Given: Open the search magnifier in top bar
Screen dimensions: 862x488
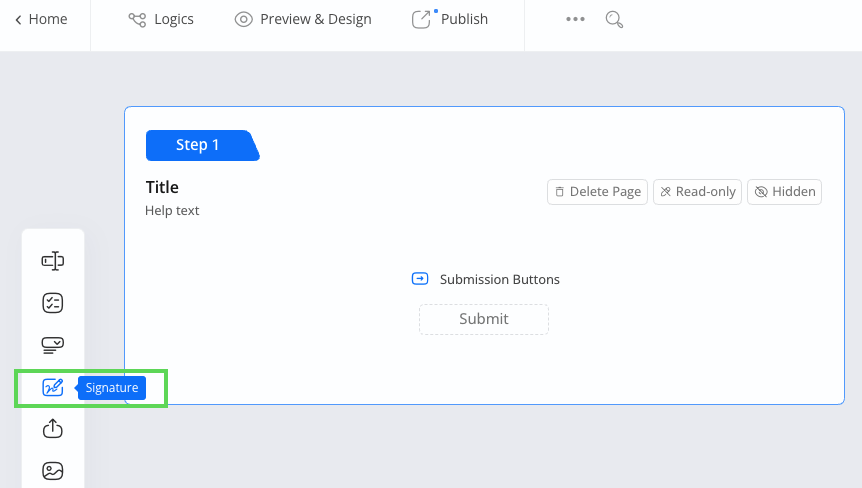Looking at the screenshot, I should tap(615, 20).
